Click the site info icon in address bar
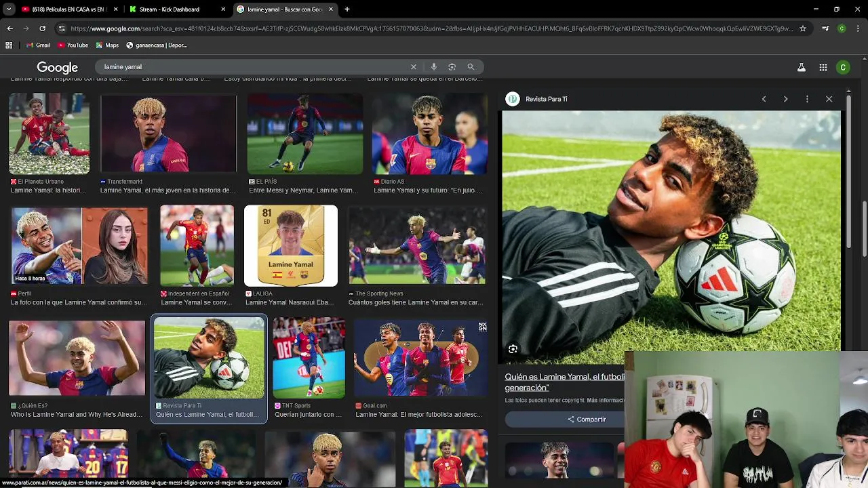This screenshot has width=868, height=488. coord(62,28)
